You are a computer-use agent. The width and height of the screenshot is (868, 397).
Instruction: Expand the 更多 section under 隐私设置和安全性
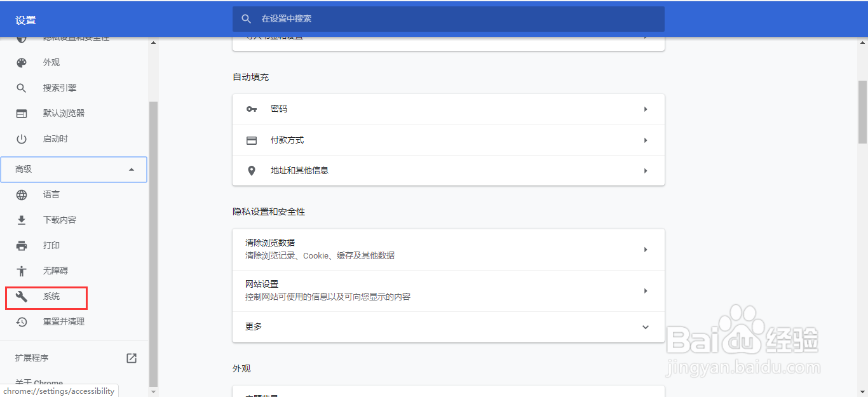[645, 326]
